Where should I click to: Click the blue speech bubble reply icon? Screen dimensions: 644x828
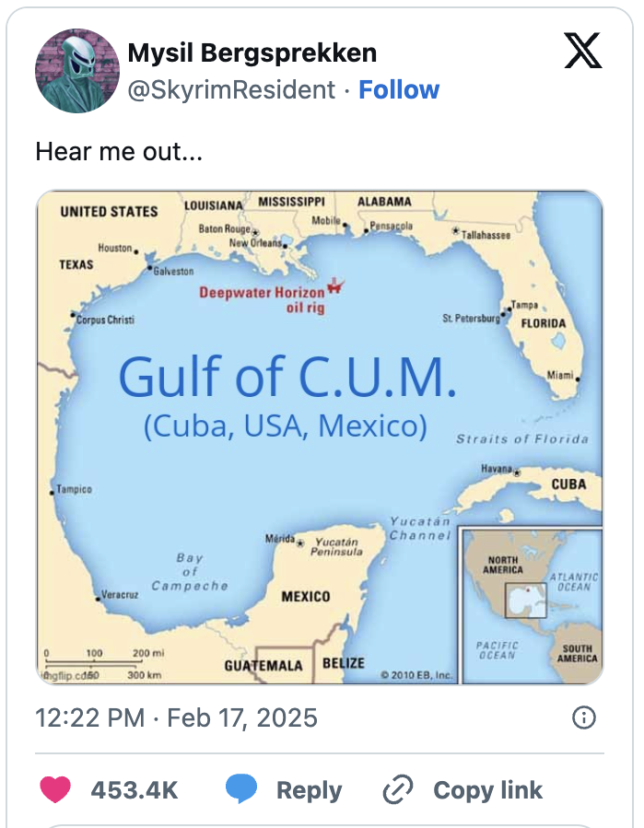pyautogui.click(x=241, y=790)
